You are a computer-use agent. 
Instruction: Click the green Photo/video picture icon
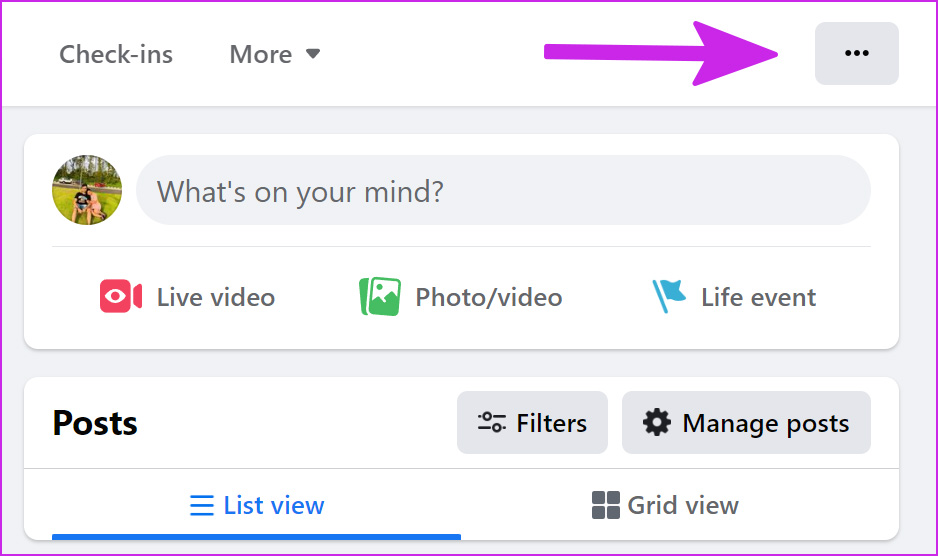pyautogui.click(x=380, y=296)
